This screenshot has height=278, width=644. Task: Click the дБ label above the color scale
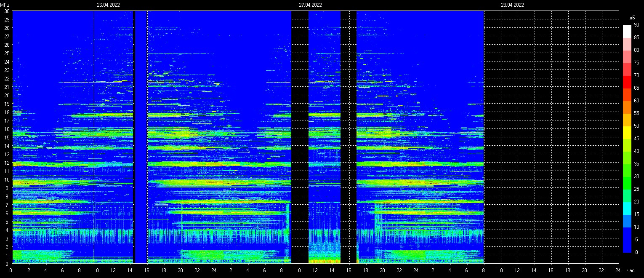coord(632,18)
